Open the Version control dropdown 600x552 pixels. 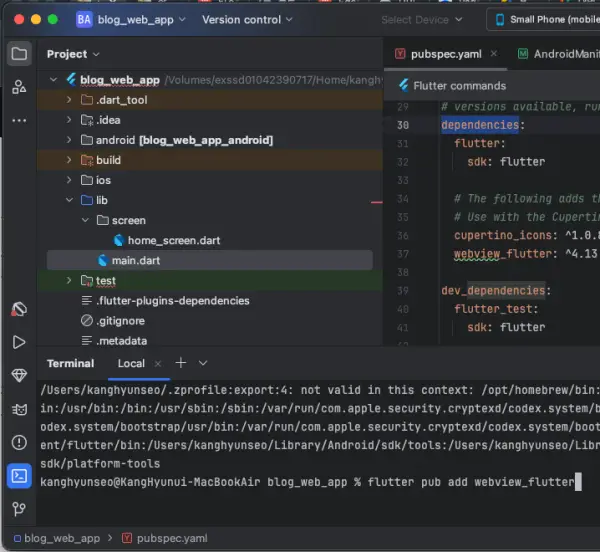pyautogui.click(x=247, y=20)
